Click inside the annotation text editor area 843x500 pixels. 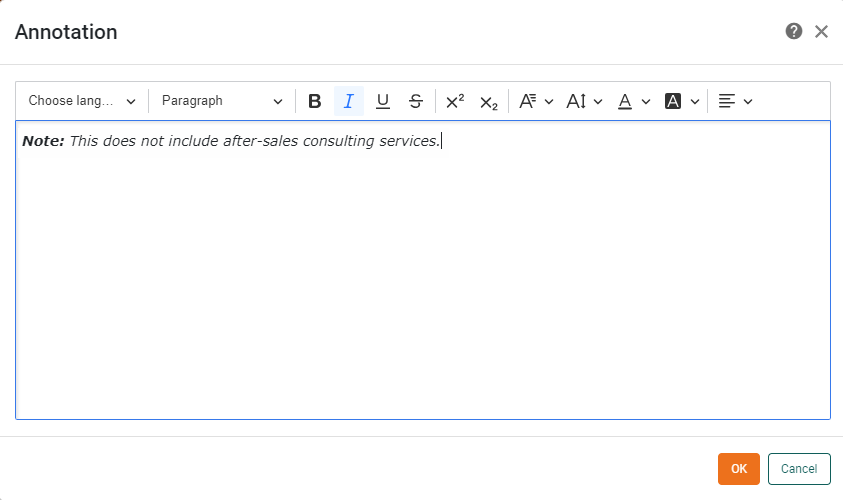coord(423,270)
